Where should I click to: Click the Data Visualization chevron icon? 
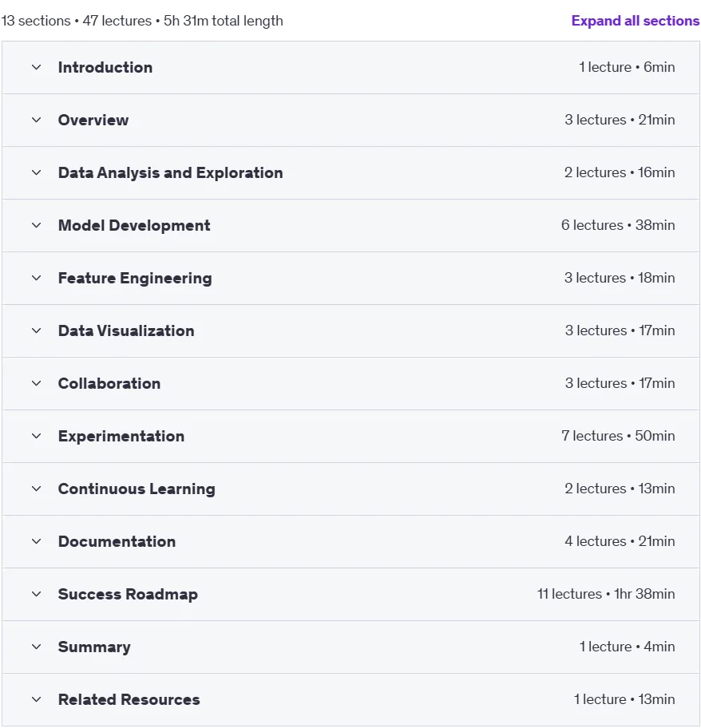click(x=36, y=330)
